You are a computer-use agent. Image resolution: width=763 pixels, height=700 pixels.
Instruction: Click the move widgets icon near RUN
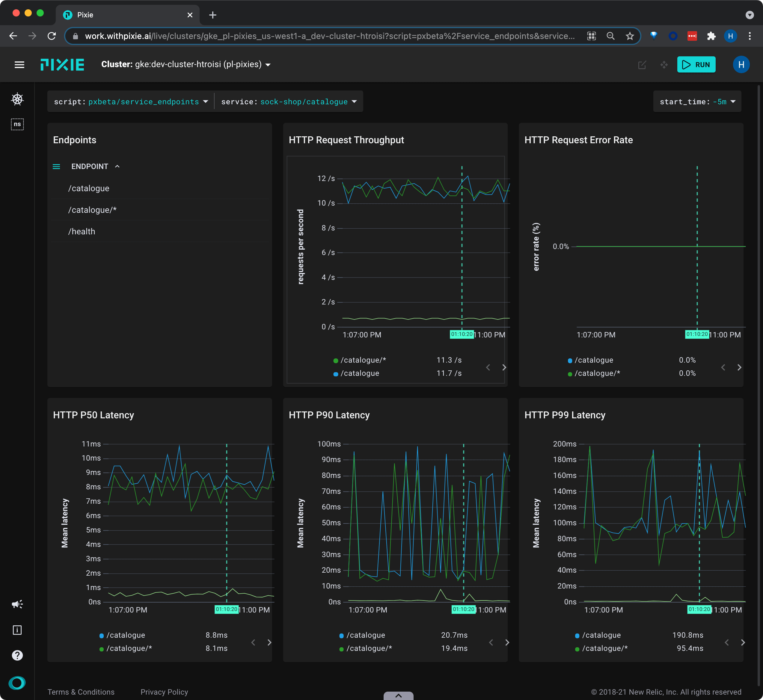tap(664, 65)
